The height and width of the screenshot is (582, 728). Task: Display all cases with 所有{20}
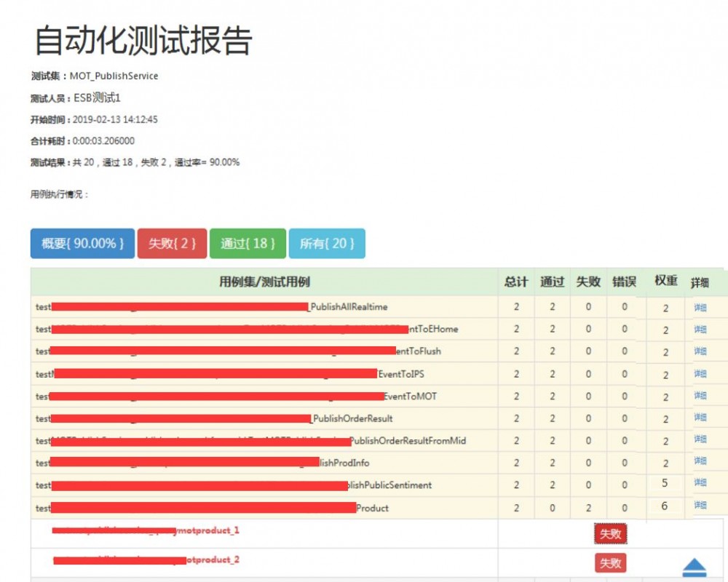[x=327, y=243]
